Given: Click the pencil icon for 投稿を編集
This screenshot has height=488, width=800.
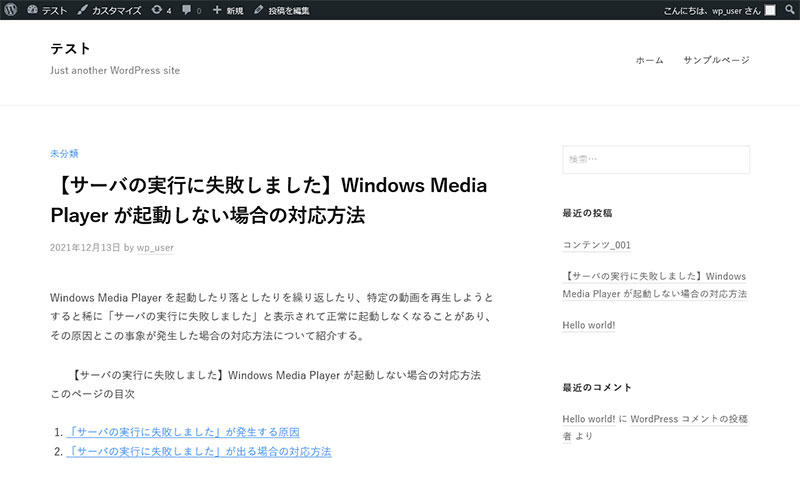Looking at the screenshot, I should point(259,10).
